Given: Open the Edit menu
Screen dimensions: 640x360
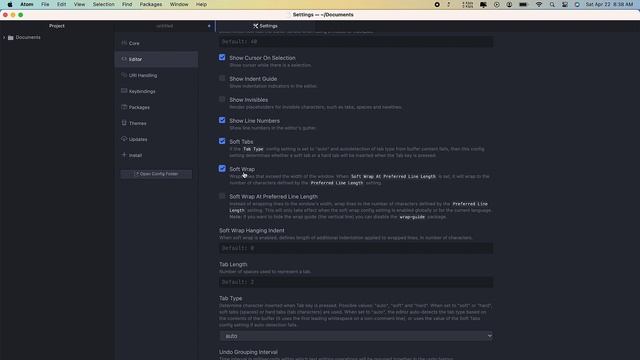Looking at the screenshot, I should [61, 4].
